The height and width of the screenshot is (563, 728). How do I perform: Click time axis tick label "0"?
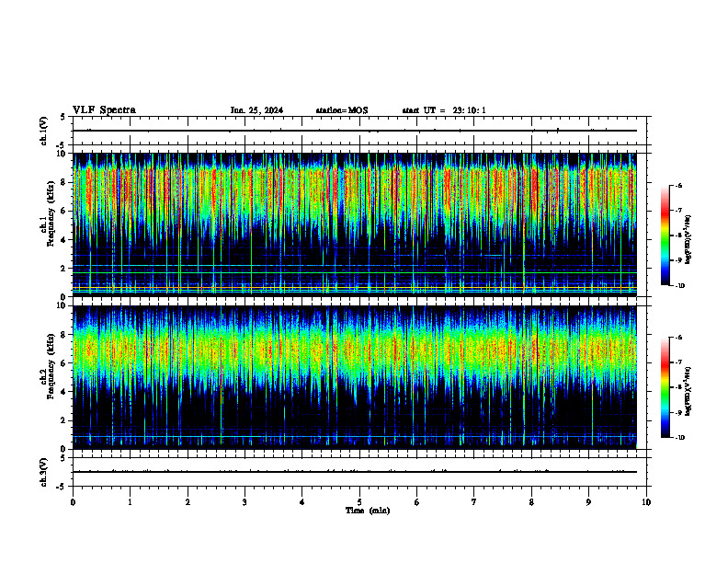[73, 502]
